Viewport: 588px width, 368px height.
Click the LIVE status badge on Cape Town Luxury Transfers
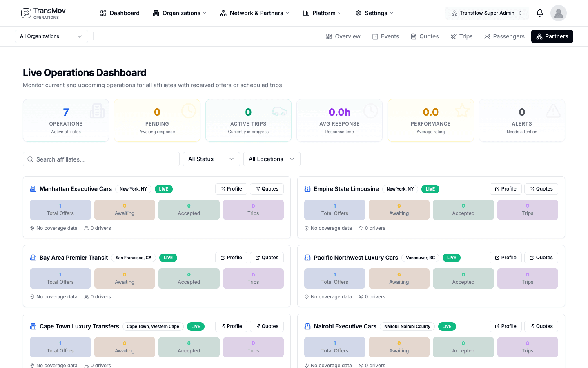(x=196, y=326)
